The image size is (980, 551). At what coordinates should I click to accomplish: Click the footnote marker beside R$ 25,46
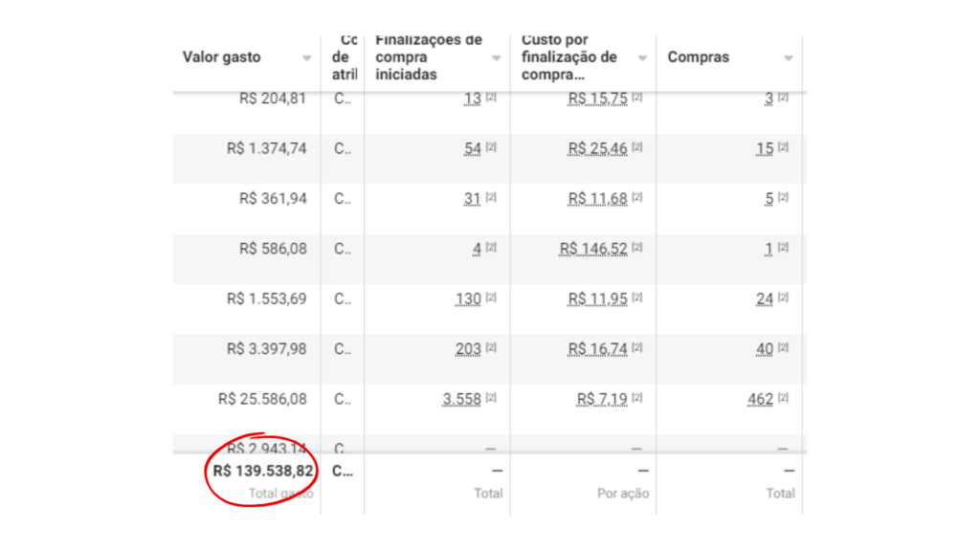(x=636, y=146)
